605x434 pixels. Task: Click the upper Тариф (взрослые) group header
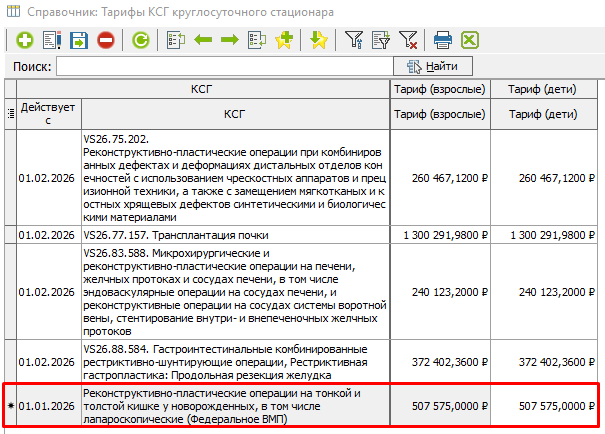(x=440, y=89)
